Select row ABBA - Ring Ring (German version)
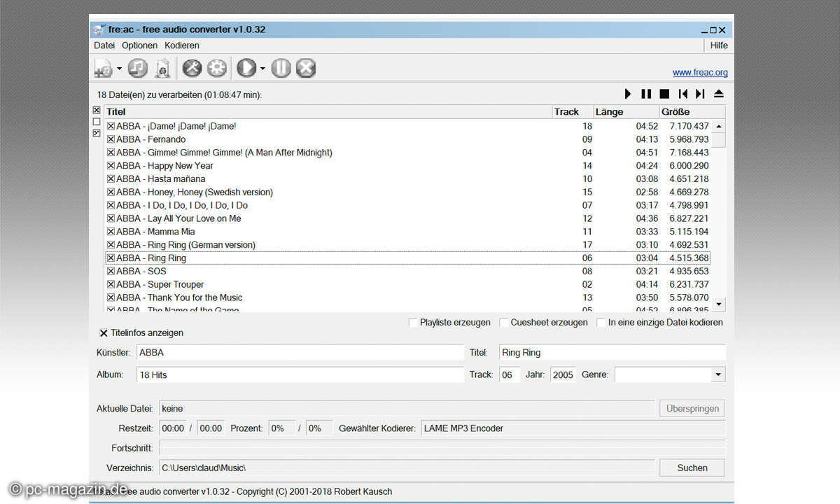Screen dimensions: 840x504 407,245
